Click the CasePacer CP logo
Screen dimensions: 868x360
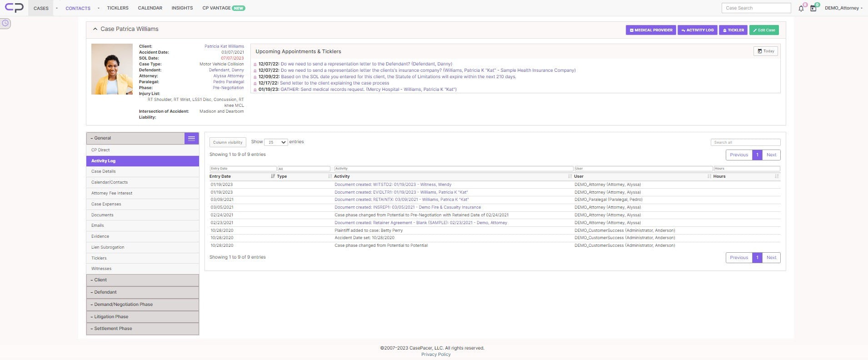tap(14, 8)
